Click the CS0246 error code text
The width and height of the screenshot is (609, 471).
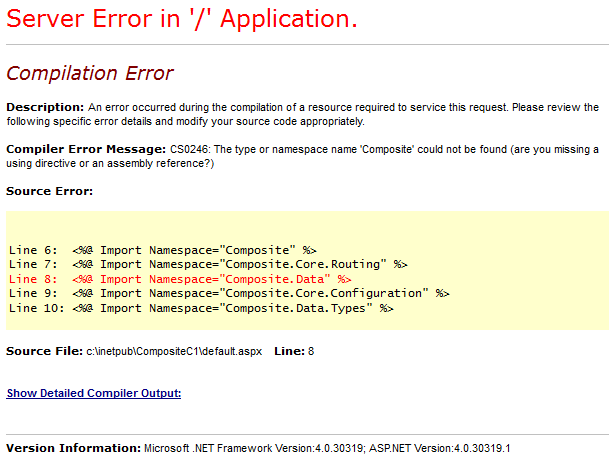(x=189, y=149)
